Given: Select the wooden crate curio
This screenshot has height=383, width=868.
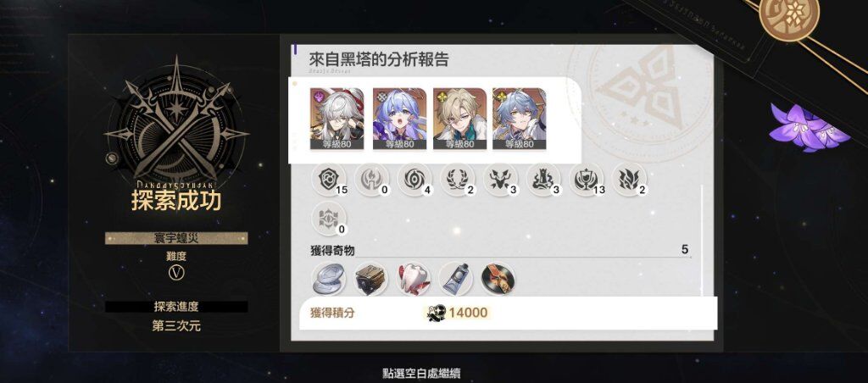Looking at the screenshot, I should pyautogui.click(x=371, y=279).
